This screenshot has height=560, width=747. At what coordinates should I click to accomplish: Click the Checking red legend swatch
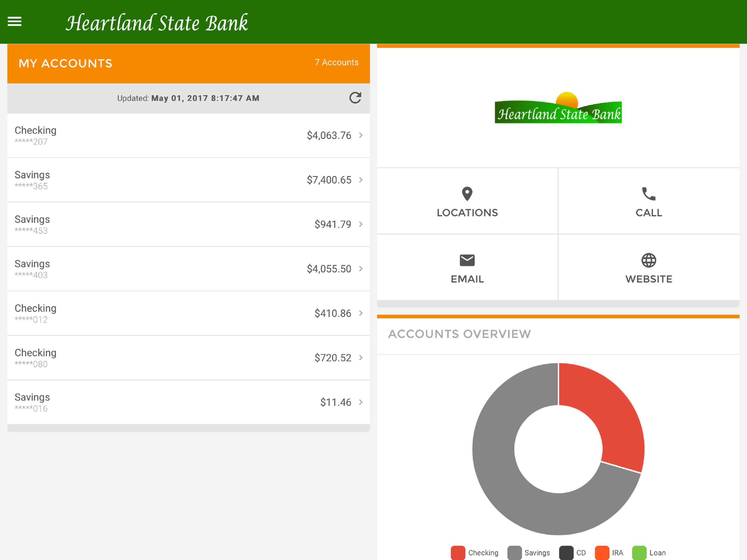click(x=458, y=553)
